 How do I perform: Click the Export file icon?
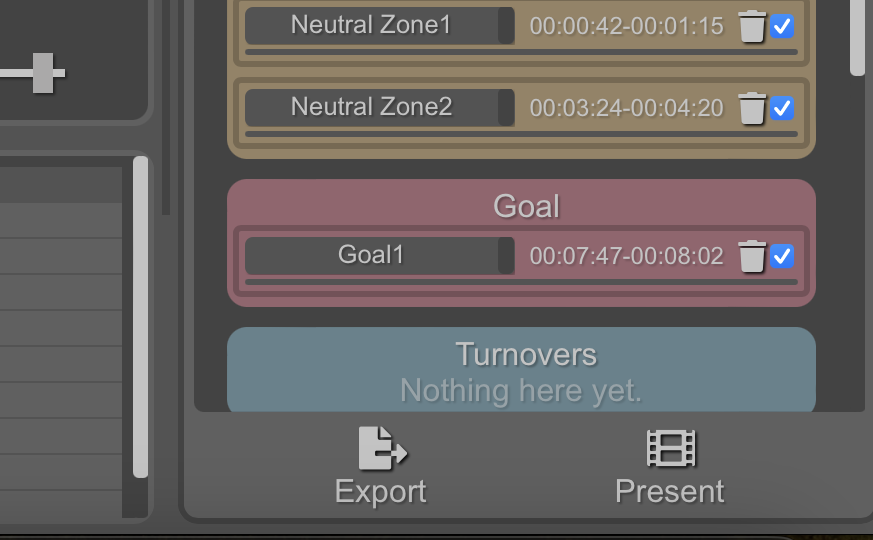point(382,449)
